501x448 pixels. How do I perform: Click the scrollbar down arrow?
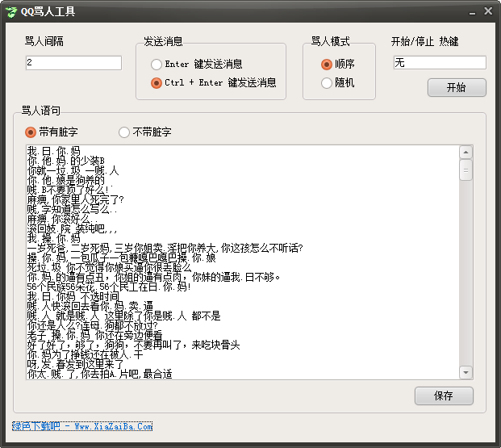coord(466,373)
